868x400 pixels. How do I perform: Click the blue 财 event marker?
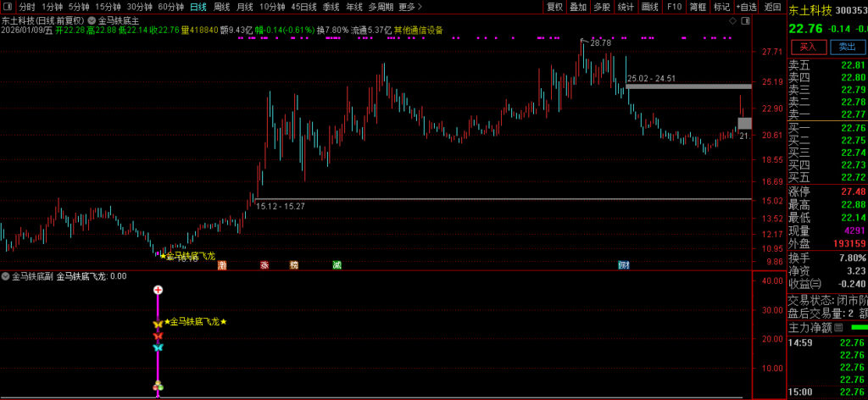(x=624, y=265)
